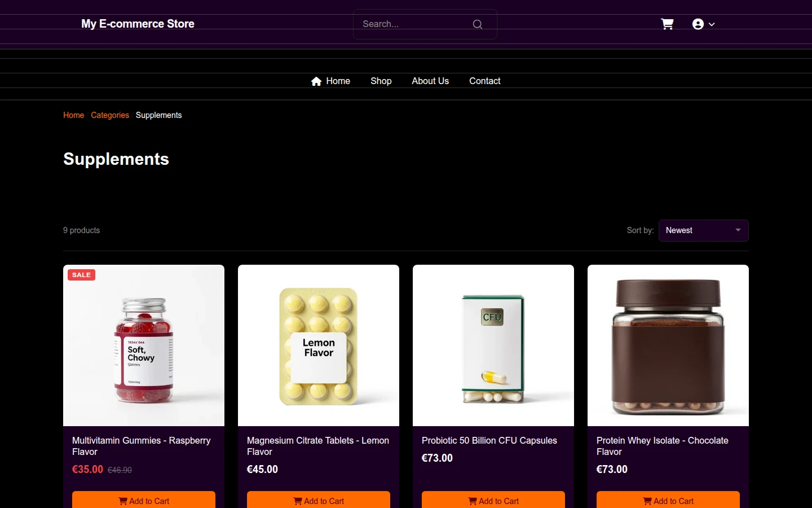Go to About Us page
The image size is (812, 508).
430,81
